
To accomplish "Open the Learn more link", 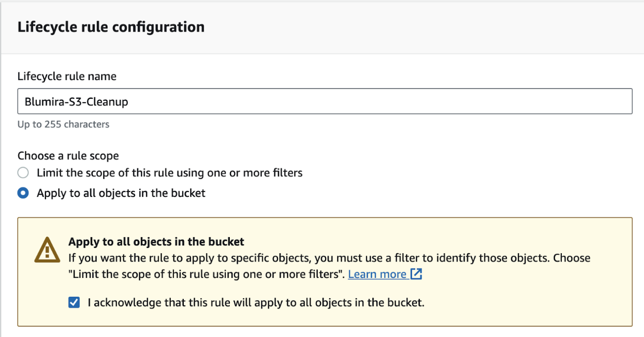I will coord(377,274).
